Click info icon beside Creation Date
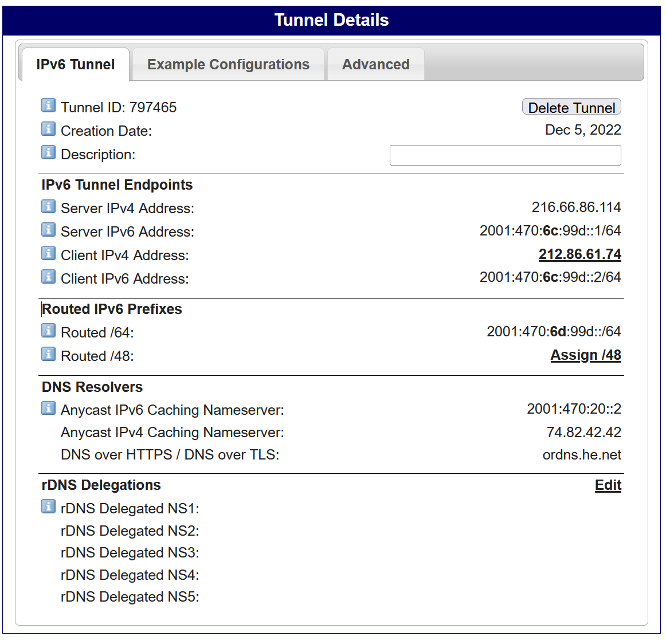This screenshot has width=666, height=644. (48, 129)
